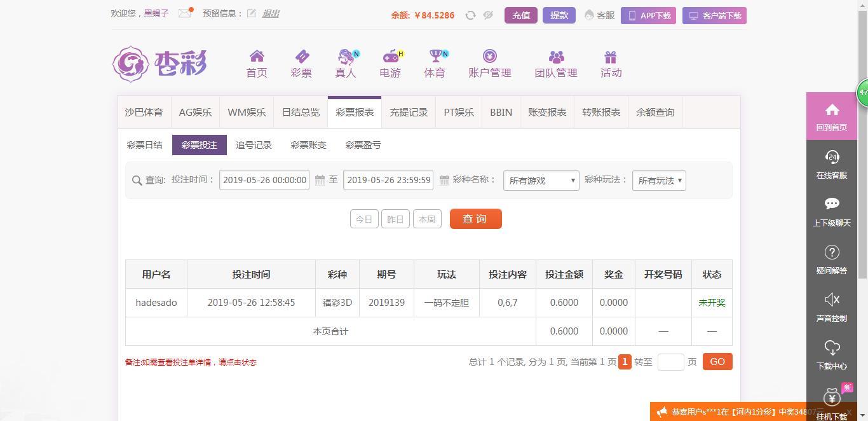
Task: Open the 账户管理 account navigation icon
Action: tap(490, 56)
